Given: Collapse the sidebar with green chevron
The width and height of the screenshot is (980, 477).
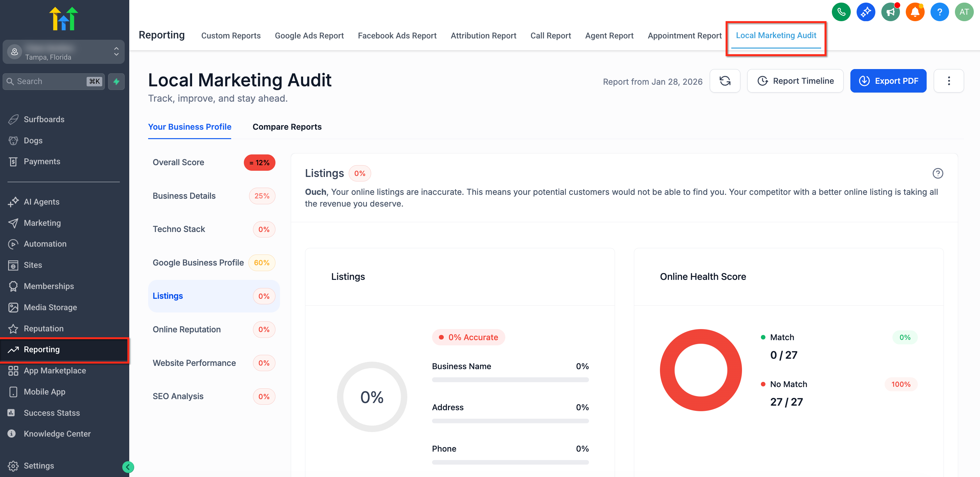Looking at the screenshot, I should coord(128,467).
